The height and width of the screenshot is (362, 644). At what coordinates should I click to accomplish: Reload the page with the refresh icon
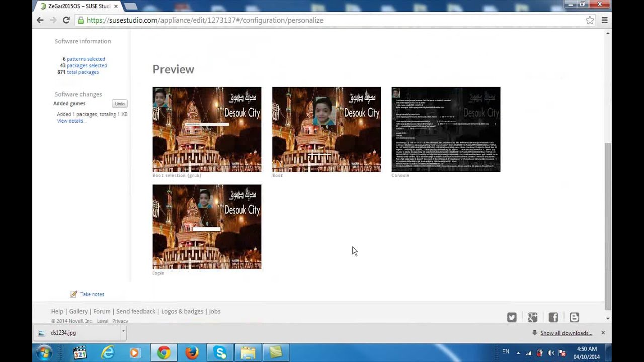pyautogui.click(x=66, y=20)
